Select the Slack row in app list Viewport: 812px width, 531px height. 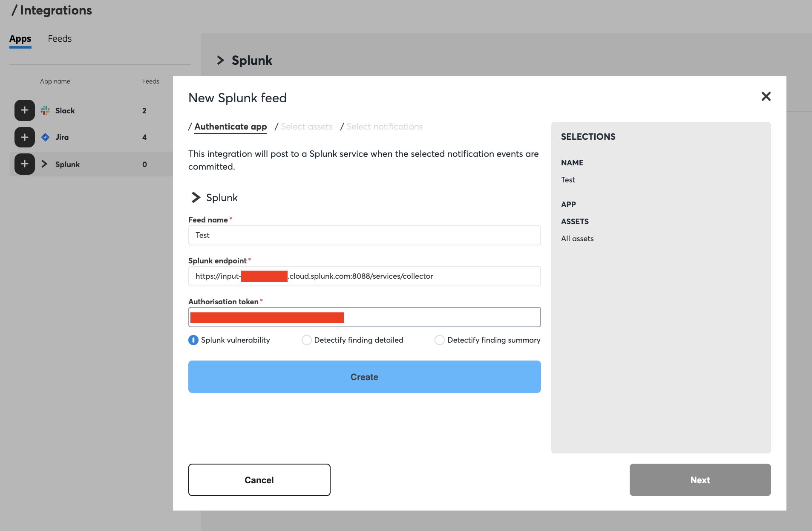(91, 110)
